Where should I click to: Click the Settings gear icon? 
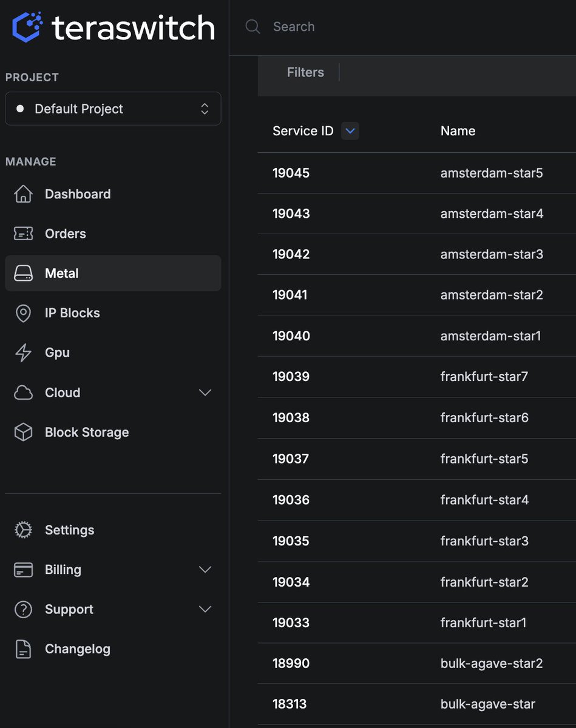23,530
